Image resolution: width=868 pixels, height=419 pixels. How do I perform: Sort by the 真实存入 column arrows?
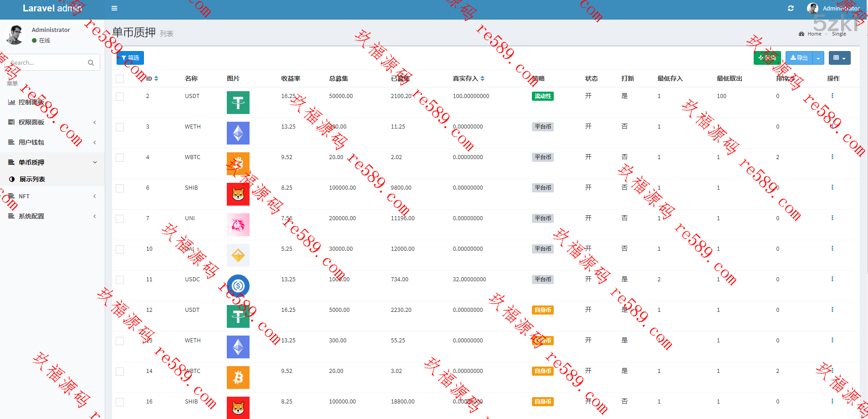482,79
